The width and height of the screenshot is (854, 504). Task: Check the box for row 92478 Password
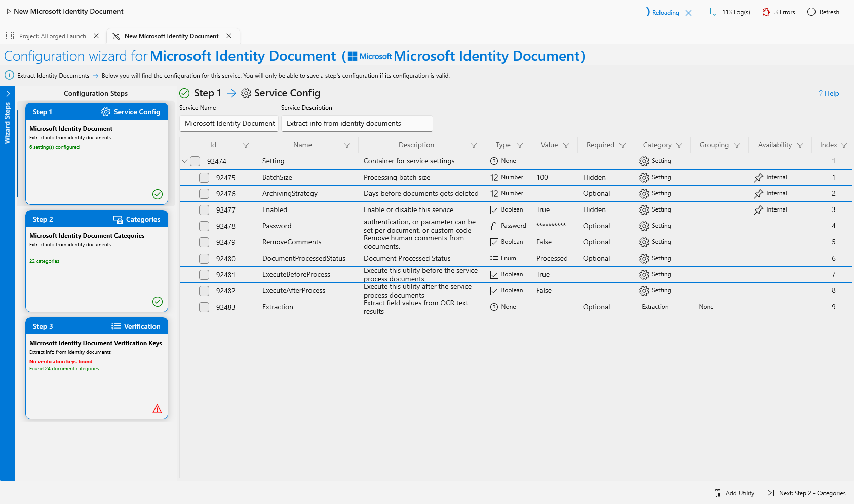204,226
